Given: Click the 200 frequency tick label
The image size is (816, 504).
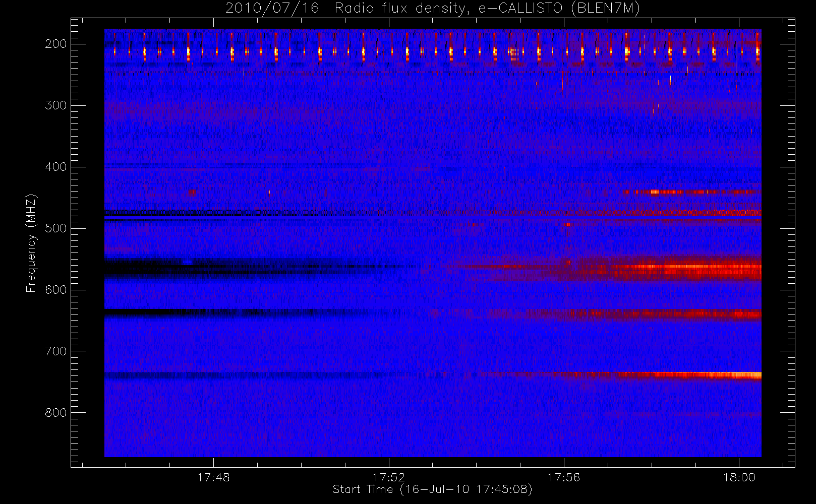Looking at the screenshot, I should point(55,44).
